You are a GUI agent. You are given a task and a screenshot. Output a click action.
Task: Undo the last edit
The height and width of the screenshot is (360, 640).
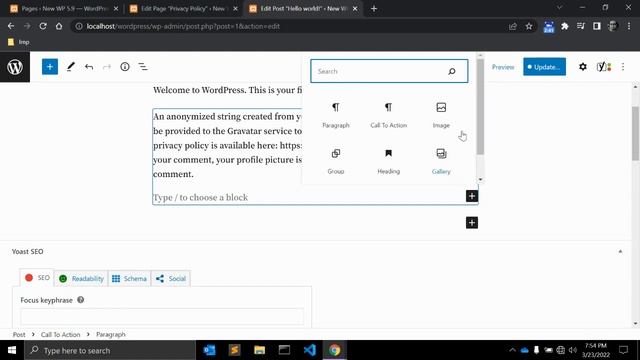(x=89, y=67)
